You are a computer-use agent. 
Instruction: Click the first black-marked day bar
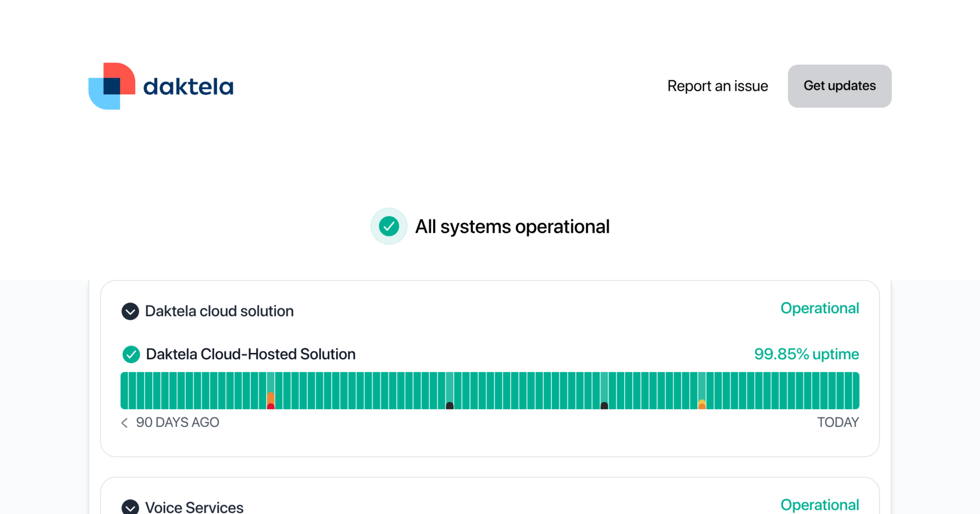point(450,390)
